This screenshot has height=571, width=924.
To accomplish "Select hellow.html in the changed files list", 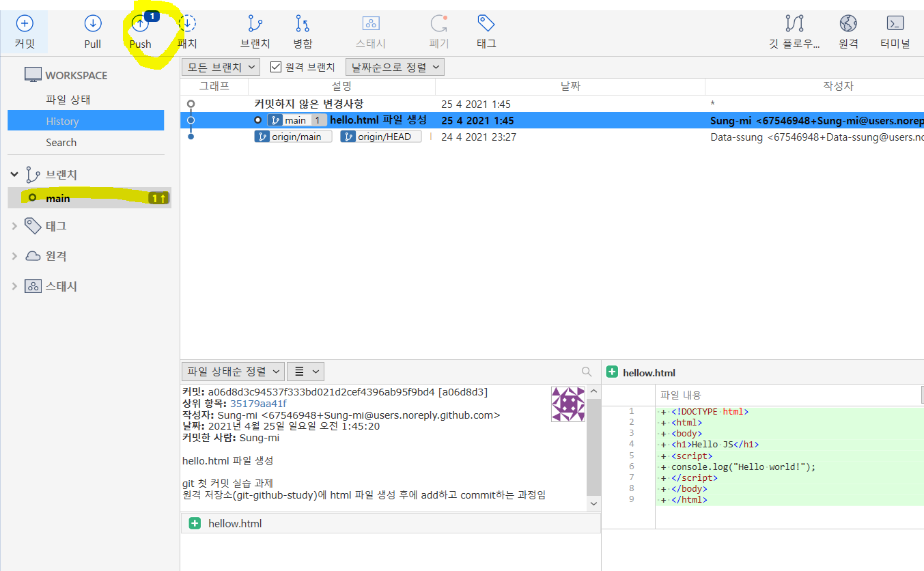I will coord(391,523).
